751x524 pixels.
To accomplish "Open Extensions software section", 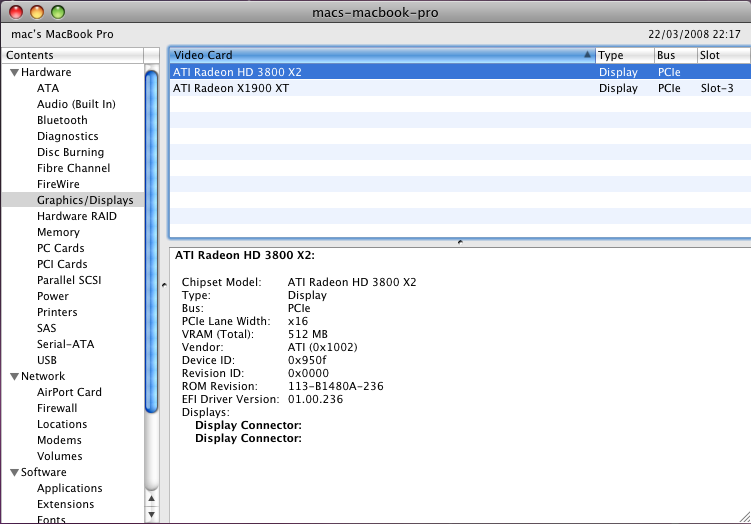I will coord(65,504).
